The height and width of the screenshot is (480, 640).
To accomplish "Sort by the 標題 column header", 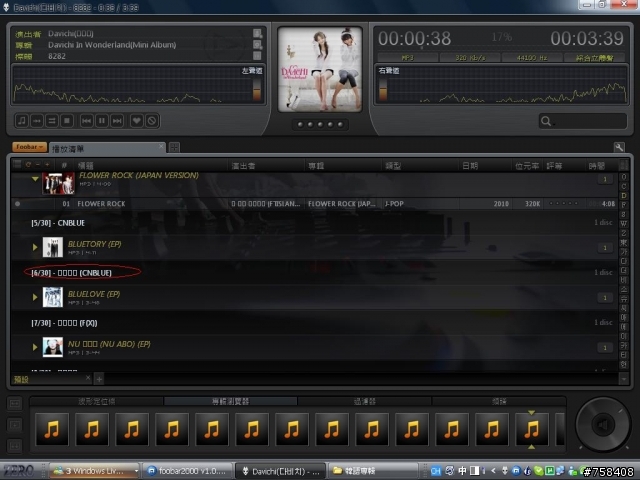I will pyautogui.click(x=86, y=166).
